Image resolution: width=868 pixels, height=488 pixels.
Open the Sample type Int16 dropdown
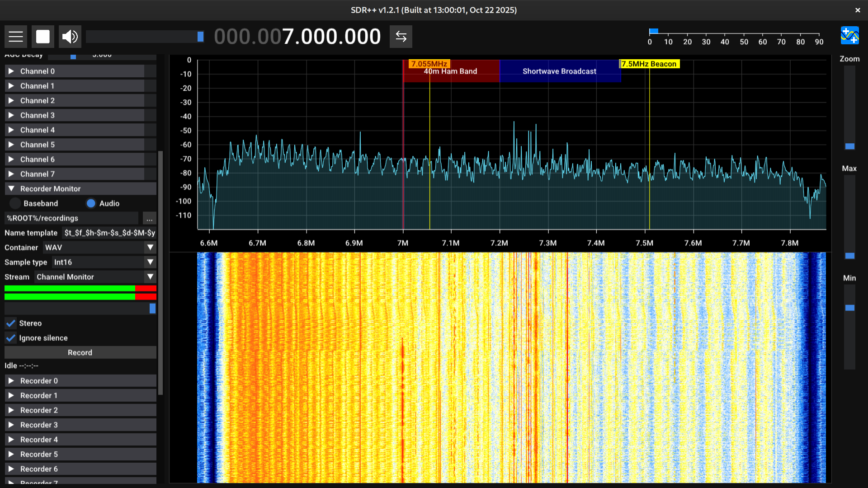[104, 263]
